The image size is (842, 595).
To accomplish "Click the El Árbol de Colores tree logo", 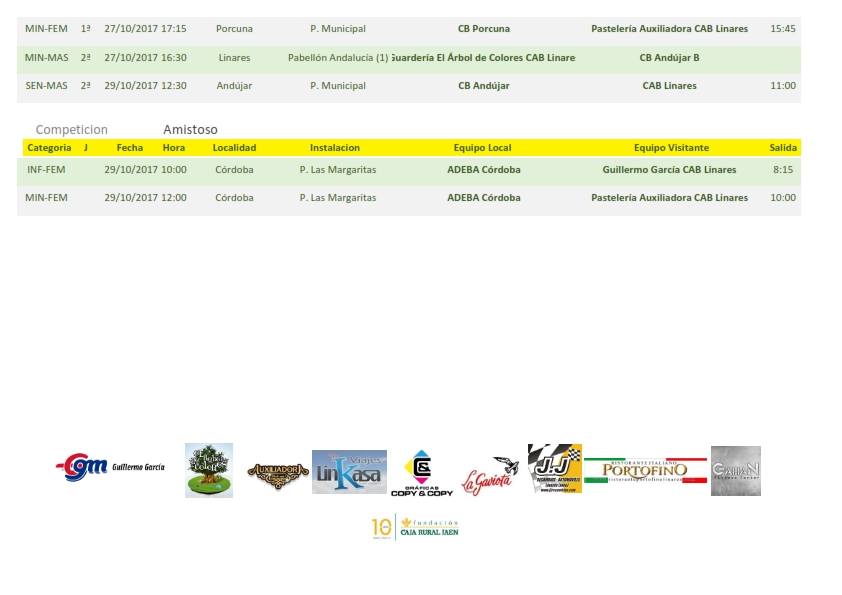I will coord(209,470).
